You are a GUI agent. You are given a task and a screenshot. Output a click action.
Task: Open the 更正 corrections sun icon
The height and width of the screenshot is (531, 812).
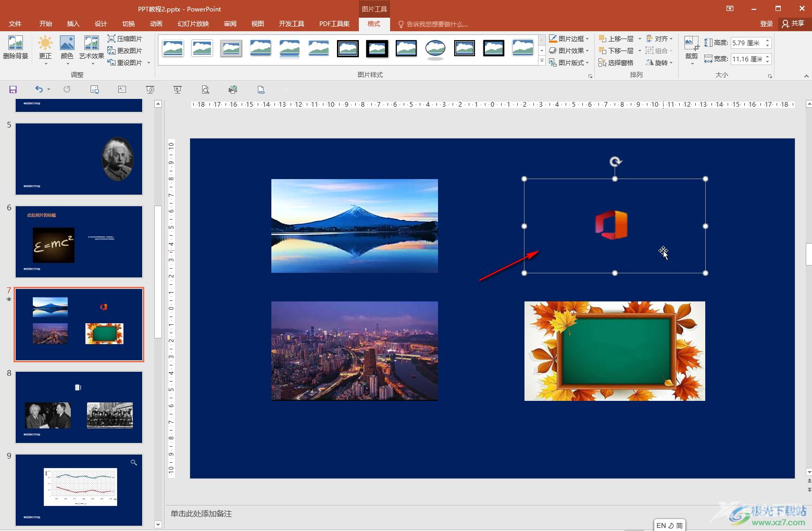coord(45,49)
